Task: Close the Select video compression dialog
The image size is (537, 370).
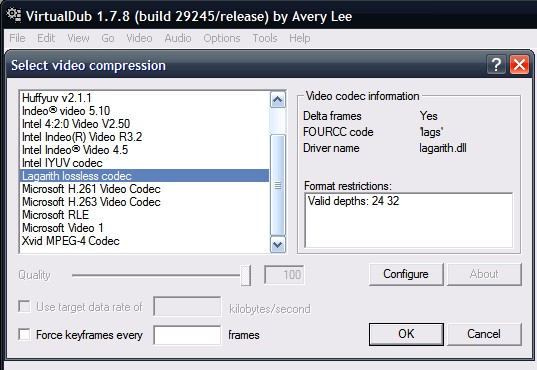Action: tap(520, 64)
